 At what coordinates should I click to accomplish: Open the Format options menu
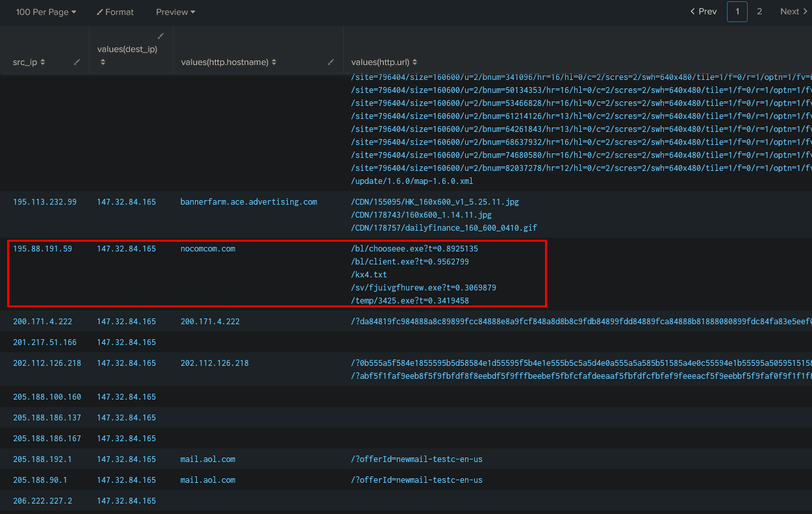tap(115, 12)
